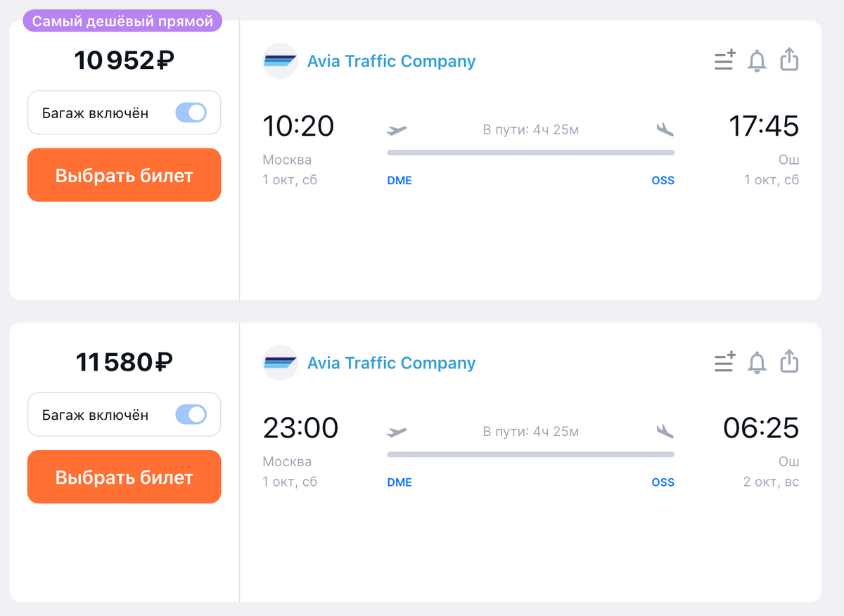This screenshot has width=844, height=616.
Task: Click share icon on 23:00 flight
Action: coord(790,361)
